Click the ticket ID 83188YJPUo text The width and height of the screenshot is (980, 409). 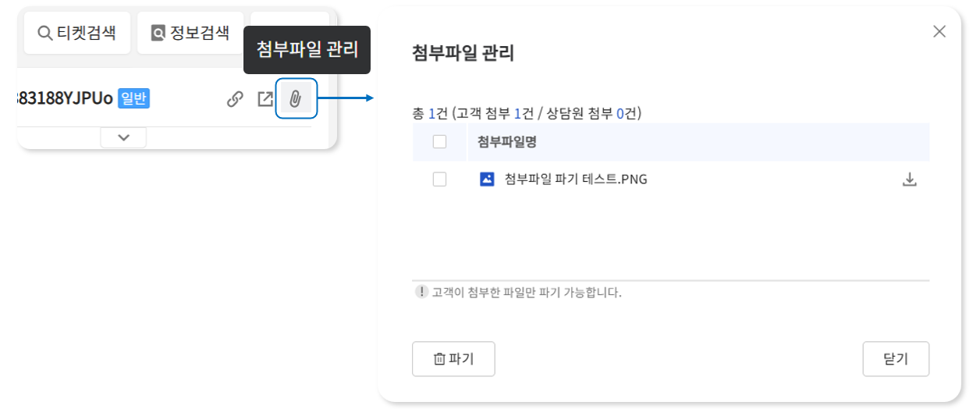pyautogui.click(x=64, y=99)
